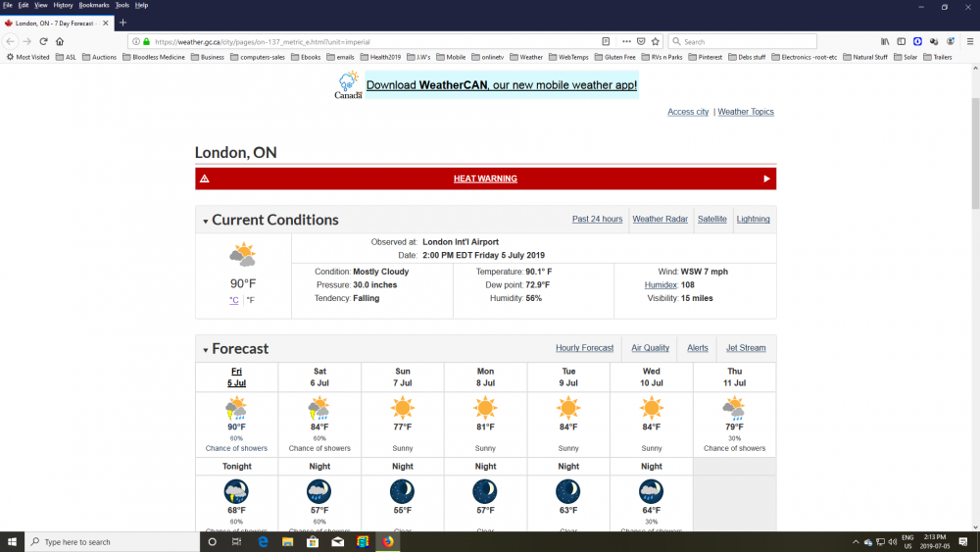Expand the Heat Warning banner arrow
Viewport: 980px width, 552px height.
(x=766, y=178)
